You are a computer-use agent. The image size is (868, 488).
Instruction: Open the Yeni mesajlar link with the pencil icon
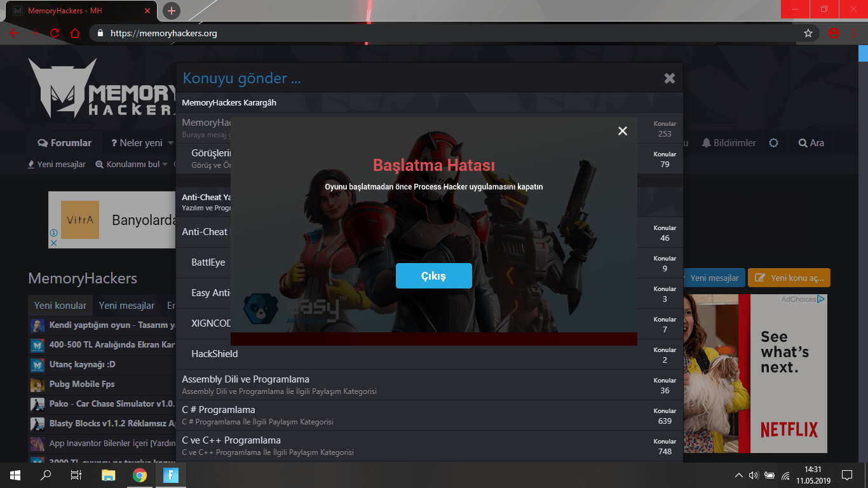57,164
